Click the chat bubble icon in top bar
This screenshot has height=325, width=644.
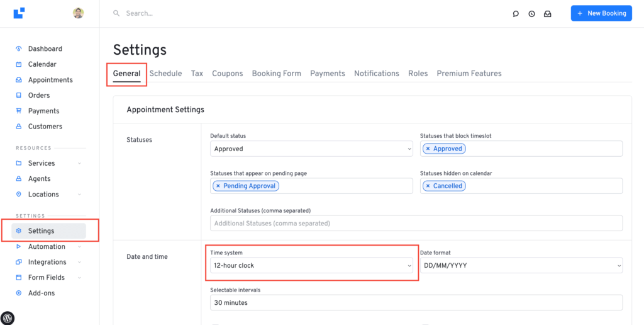pyautogui.click(x=516, y=13)
